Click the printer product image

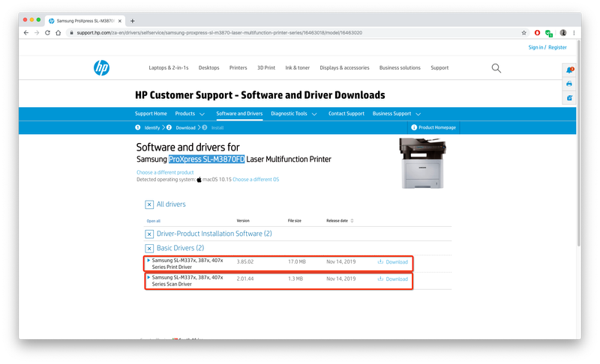click(x=422, y=163)
